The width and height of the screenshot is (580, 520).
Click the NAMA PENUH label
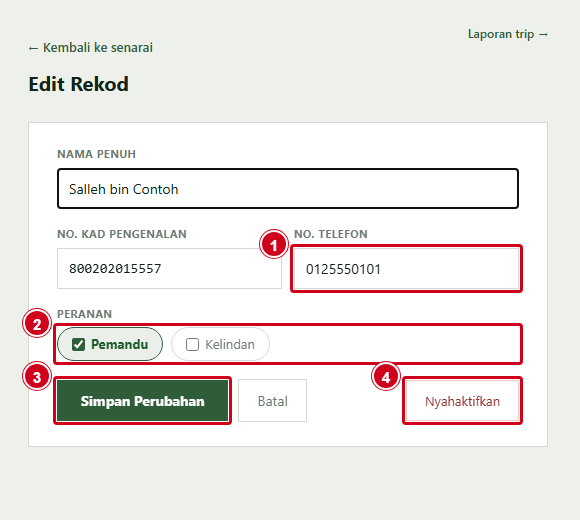[x=97, y=154]
